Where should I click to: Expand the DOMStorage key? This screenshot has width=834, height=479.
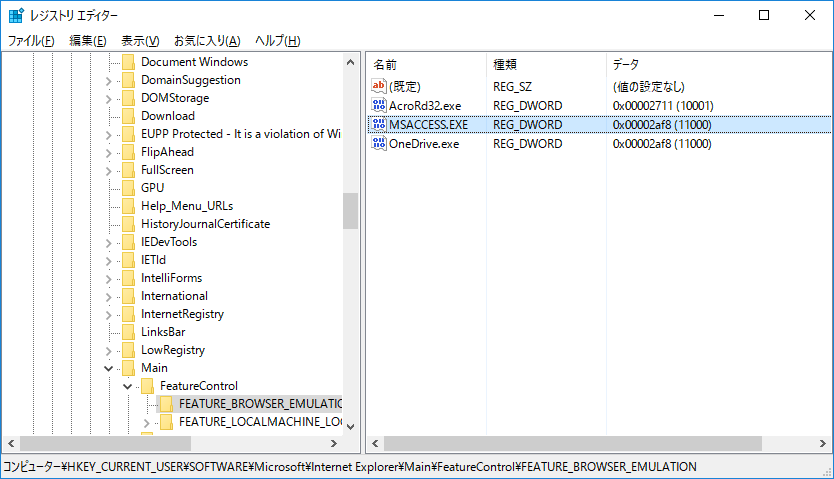coord(109,99)
